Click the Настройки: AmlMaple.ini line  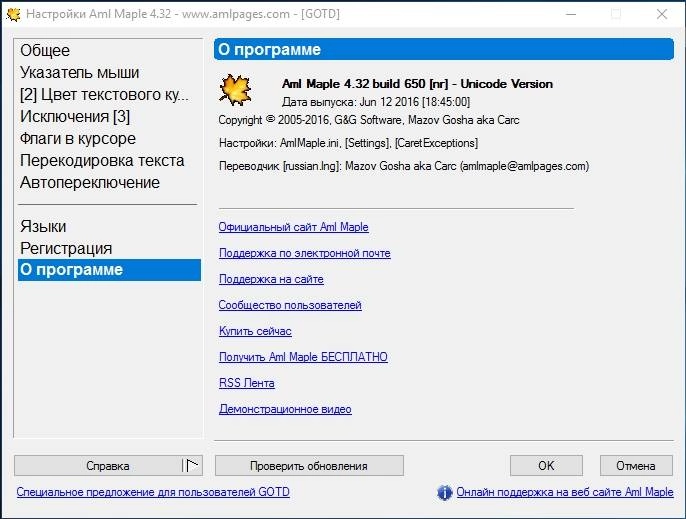click(x=348, y=143)
